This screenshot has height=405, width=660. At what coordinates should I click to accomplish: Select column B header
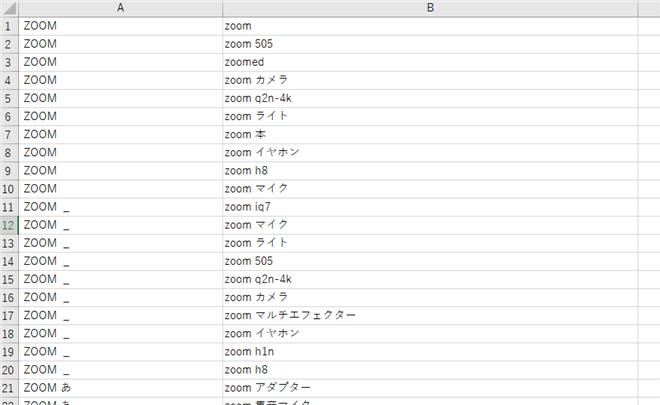pos(430,8)
